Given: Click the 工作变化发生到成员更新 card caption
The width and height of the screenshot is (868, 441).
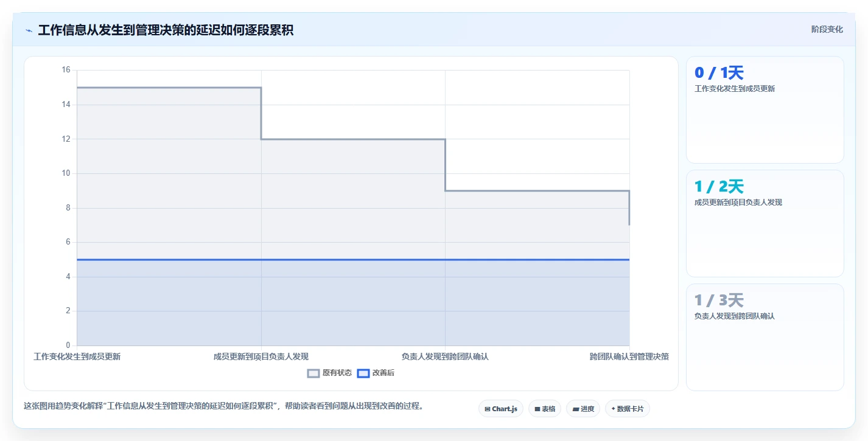Looking at the screenshot, I should 735,89.
